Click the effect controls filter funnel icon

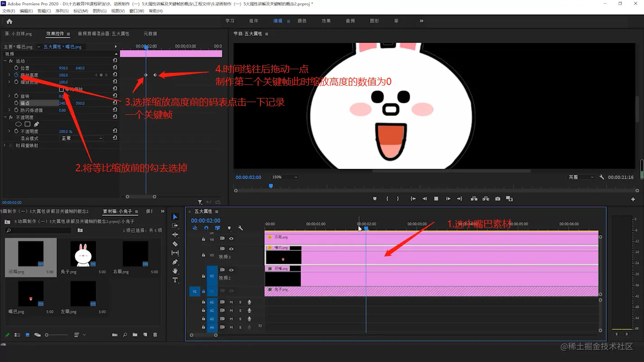[x=200, y=202]
